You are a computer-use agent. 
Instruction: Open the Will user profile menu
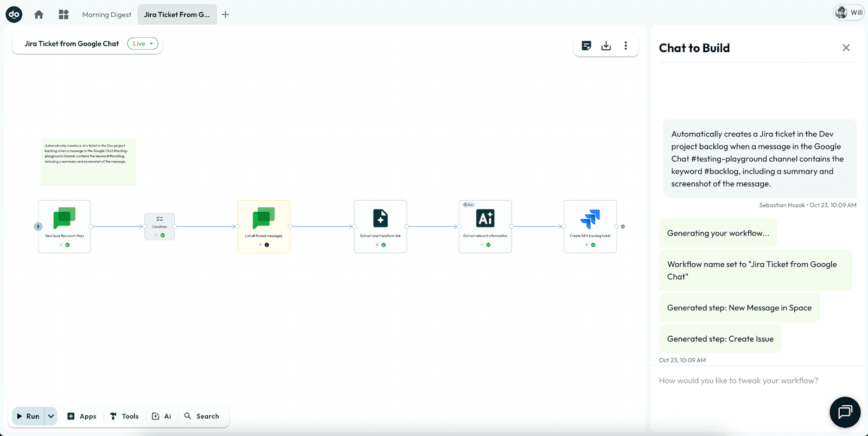tap(848, 12)
